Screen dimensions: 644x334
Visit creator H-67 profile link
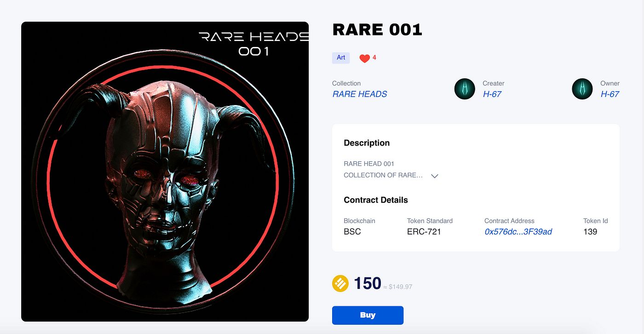(x=492, y=94)
